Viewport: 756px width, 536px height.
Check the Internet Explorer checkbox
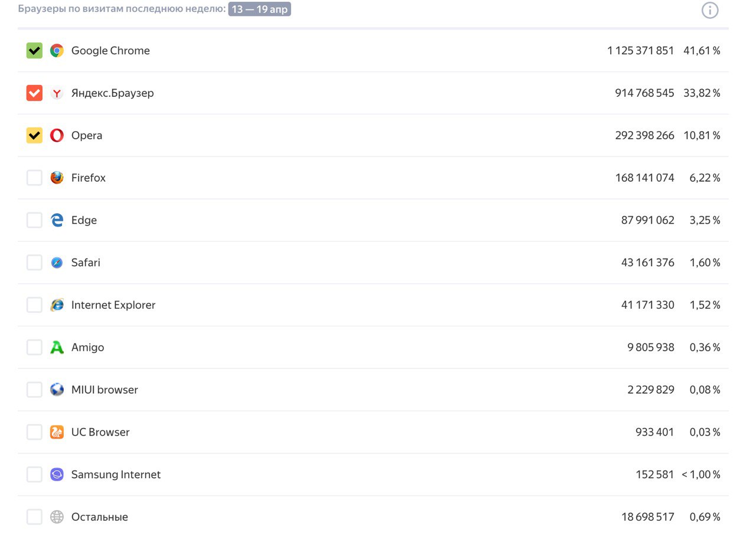click(34, 305)
